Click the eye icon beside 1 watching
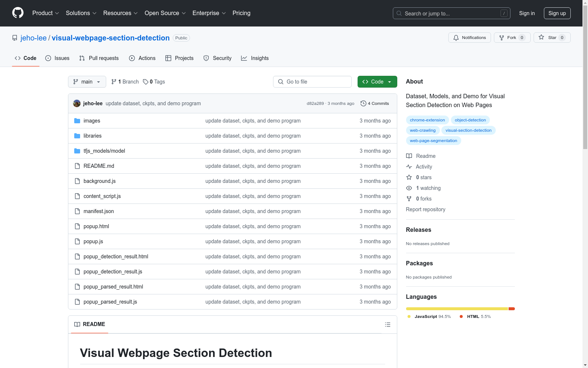This screenshot has width=588, height=368. coord(409,188)
